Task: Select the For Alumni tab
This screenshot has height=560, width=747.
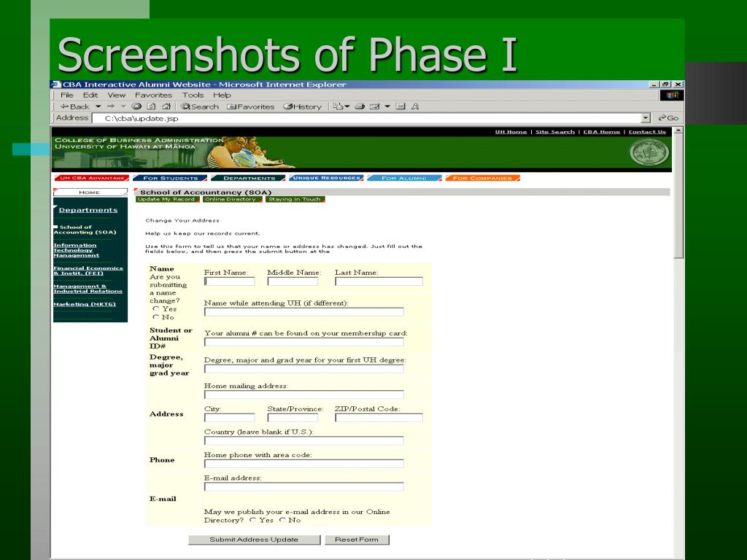Action: click(x=404, y=178)
